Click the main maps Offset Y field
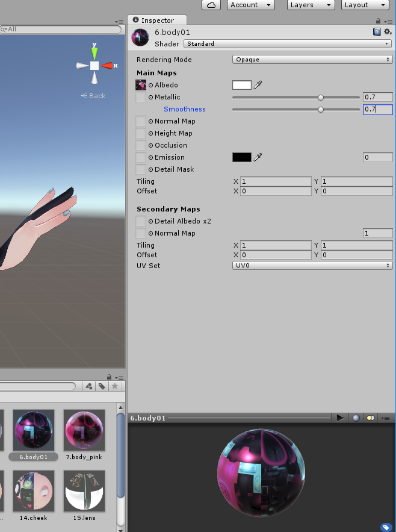 coord(357,191)
